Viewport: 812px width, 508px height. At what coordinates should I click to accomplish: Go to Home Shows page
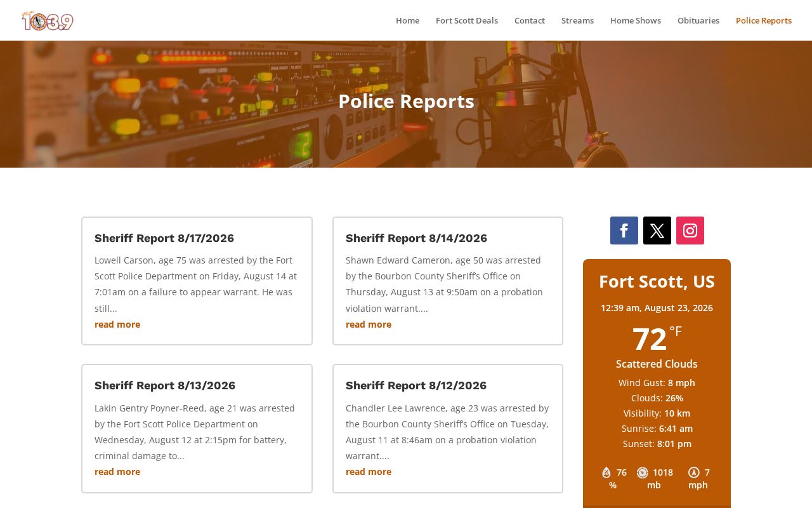coord(636,20)
